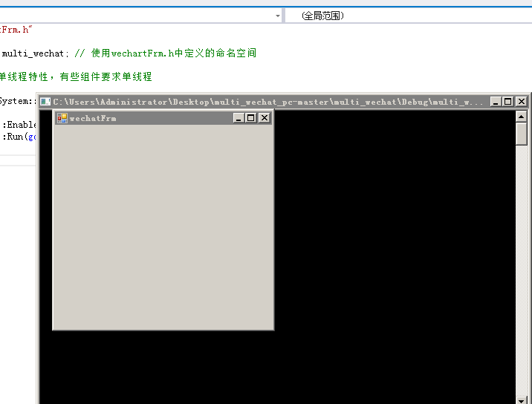Click the console window system icon

[x=45, y=102]
